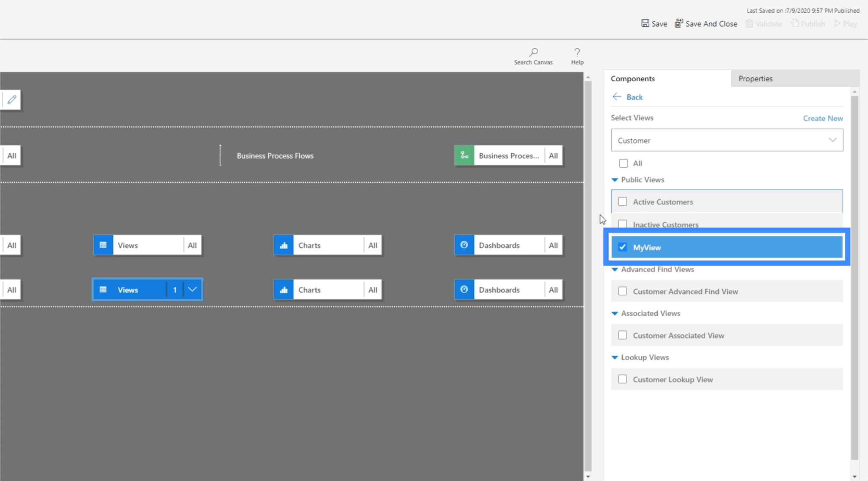868x481 pixels.
Task: Collapse the Lookup Views section
Action: click(x=615, y=357)
